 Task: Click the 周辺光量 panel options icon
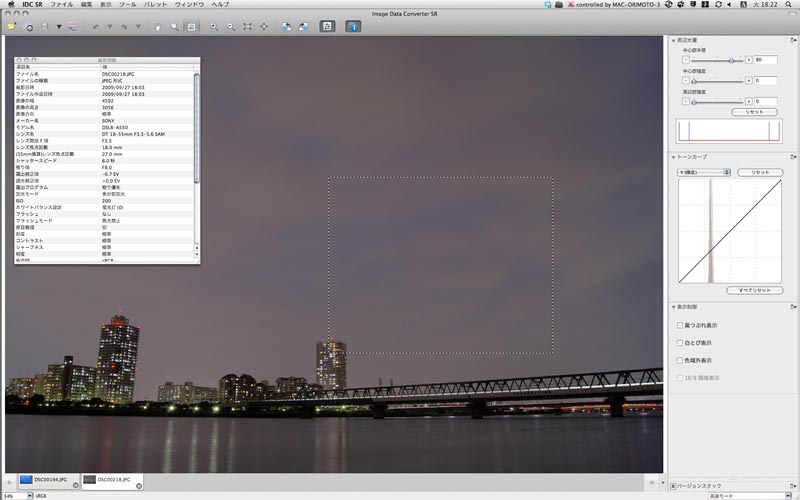click(x=793, y=40)
